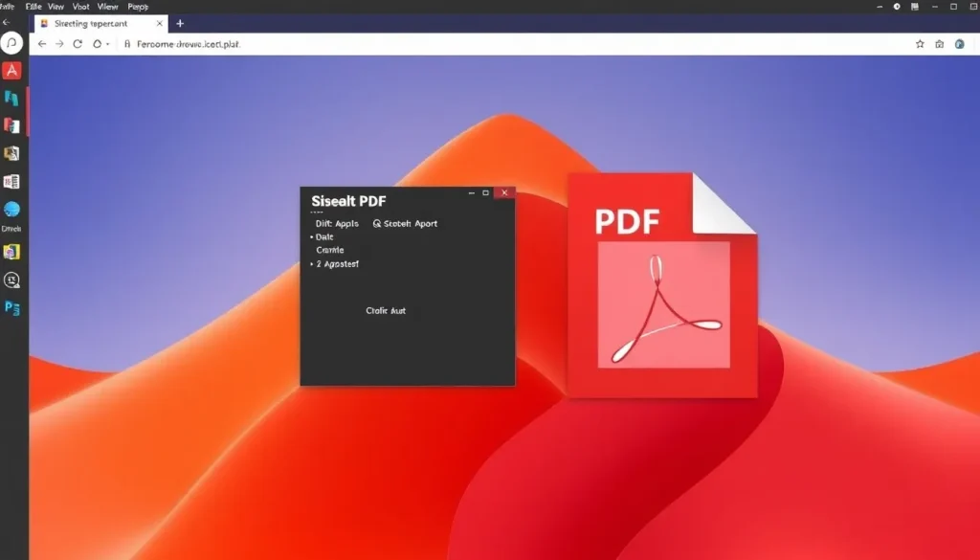Viewport: 980px width, 560px height.
Task: Open the blue globe browser icon in the sidebar
Action: pos(11,210)
